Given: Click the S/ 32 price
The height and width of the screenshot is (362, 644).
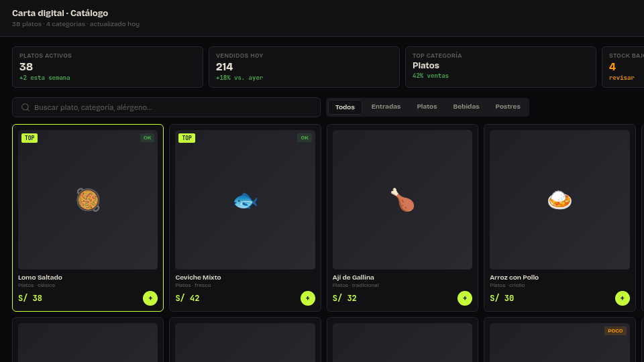Looking at the screenshot, I should click(345, 298).
